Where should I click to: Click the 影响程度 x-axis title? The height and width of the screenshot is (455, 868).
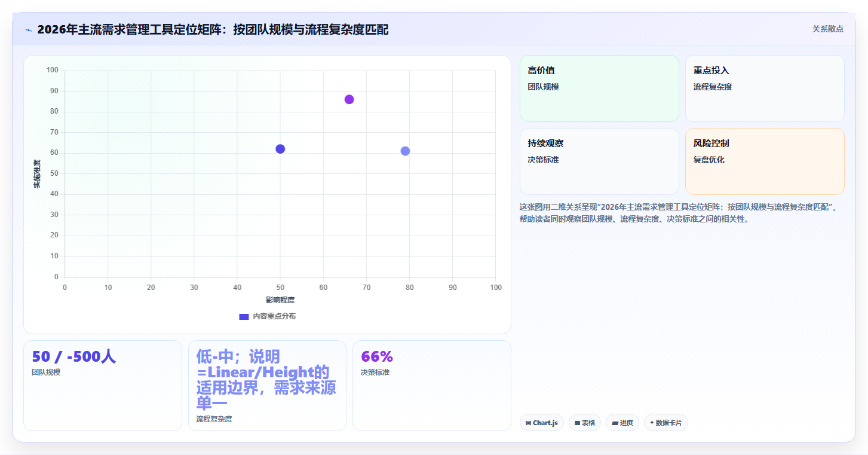[x=280, y=300]
